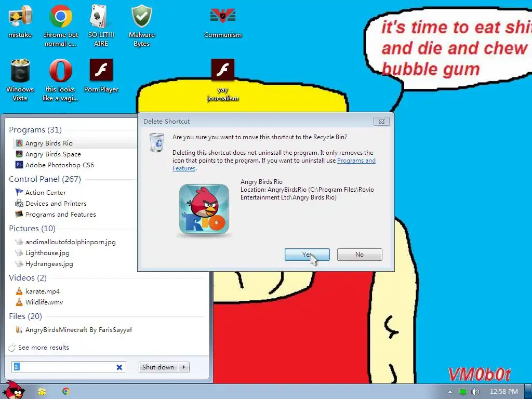Screen dimensions: 532x399
Task: Open the volume speaker tray icon
Action: (475, 392)
